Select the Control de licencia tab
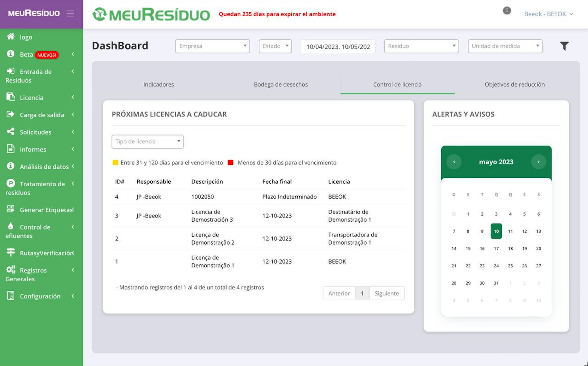Screen dimensions: 588x366 (x=397, y=84)
